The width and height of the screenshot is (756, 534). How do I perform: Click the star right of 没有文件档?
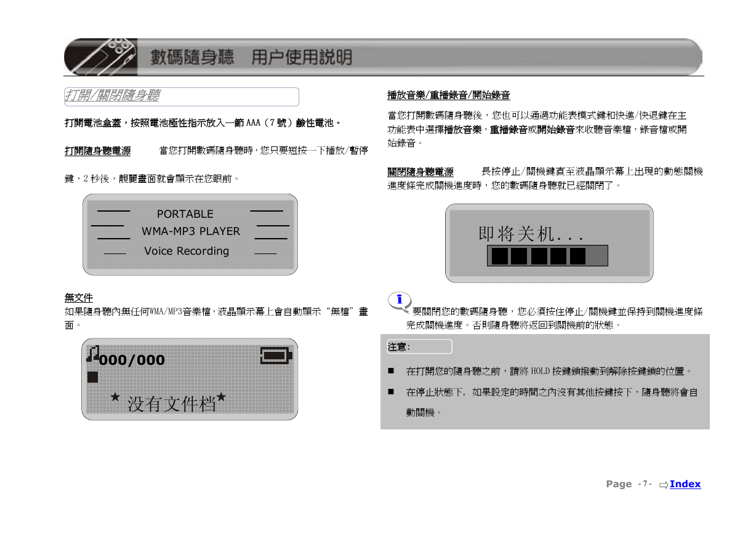[222, 397]
